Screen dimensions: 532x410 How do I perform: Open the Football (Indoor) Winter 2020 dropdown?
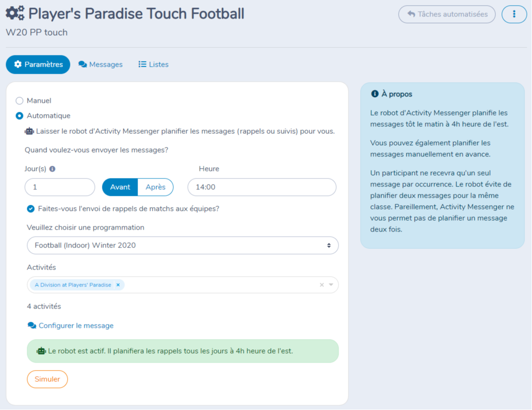click(x=183, y=245)
